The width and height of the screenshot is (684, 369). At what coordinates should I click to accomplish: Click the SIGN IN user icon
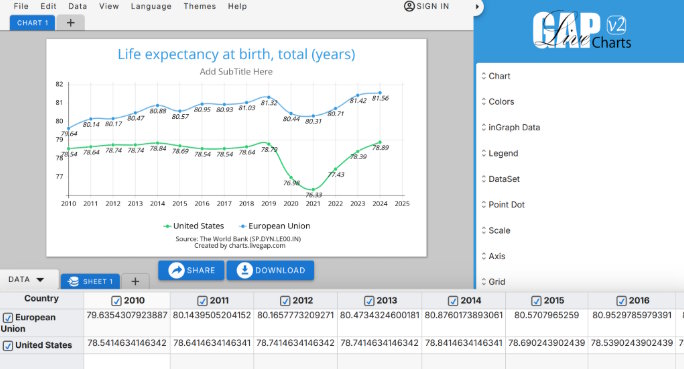(409, 6)
